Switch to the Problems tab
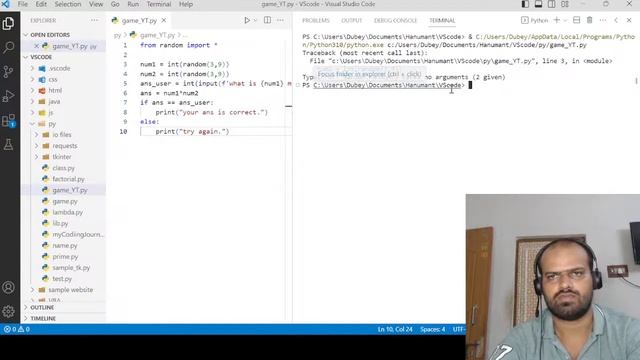This screenshot has width=640, height=360. (316, 20)
